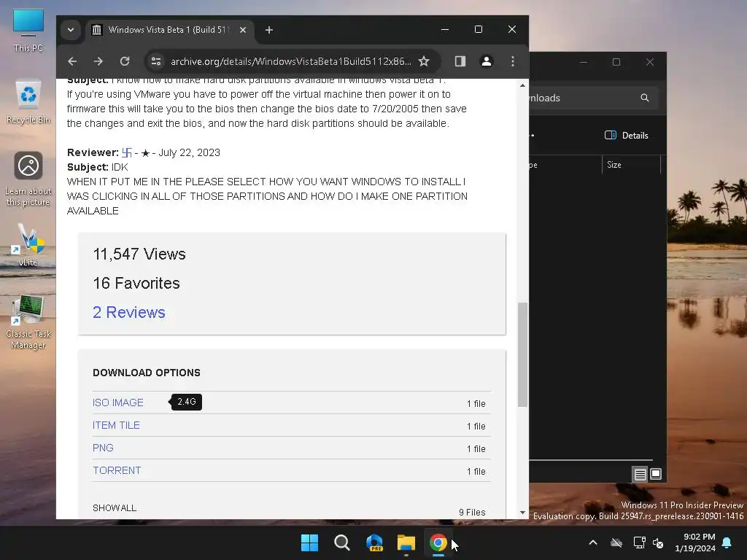The image size is (747, 560).
Task: Click the 2 Reviews link
Action: coord(128,312)
